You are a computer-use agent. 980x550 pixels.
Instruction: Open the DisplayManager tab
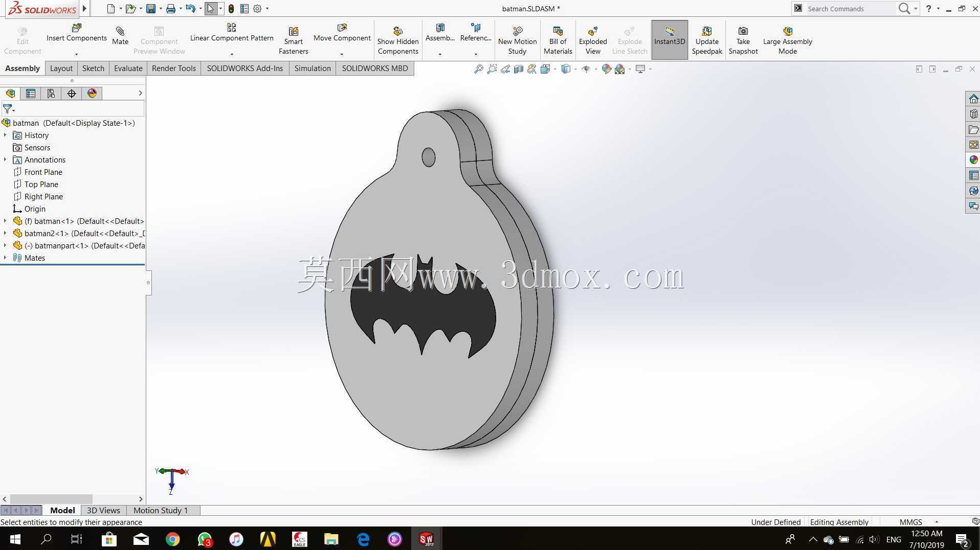coord(92,94)
